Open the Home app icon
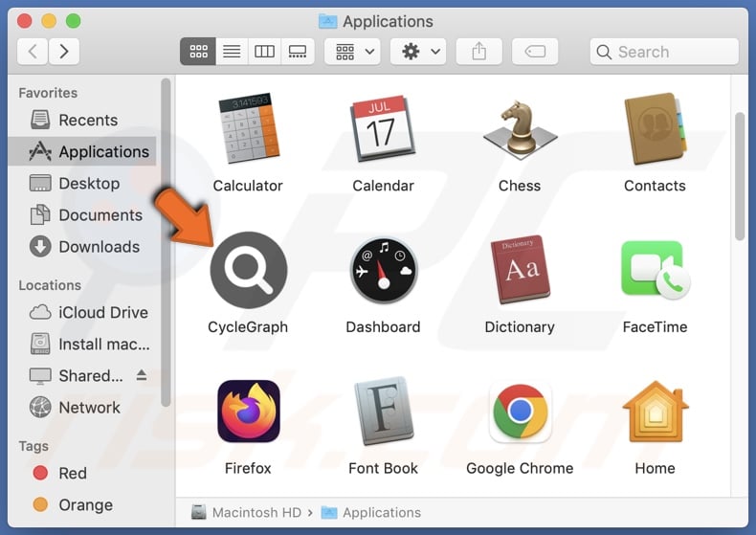The width and height of the screenshot is (756, 535). pos(656,412)
